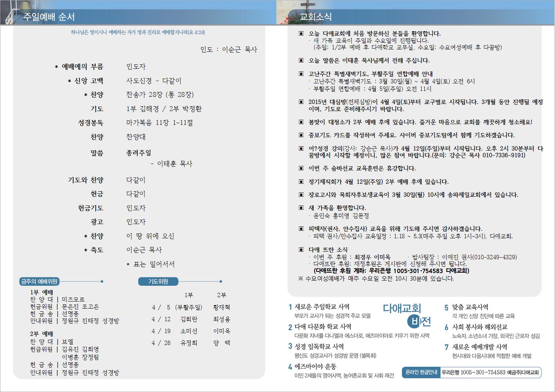Click the 마가복음 11장 1~11절 scripture text
555x392 pixels.
point(159,123)
